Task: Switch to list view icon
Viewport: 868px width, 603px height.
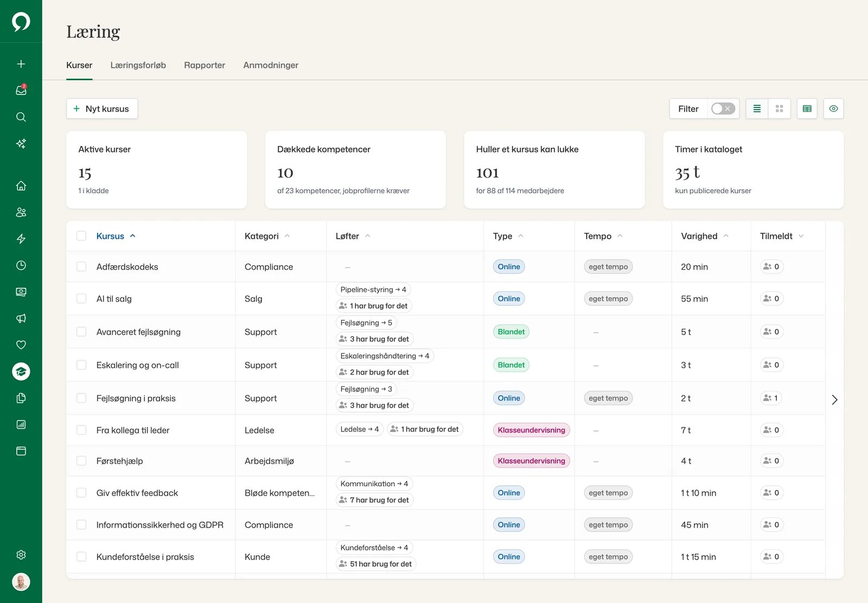Action: (x=757, y=109)
